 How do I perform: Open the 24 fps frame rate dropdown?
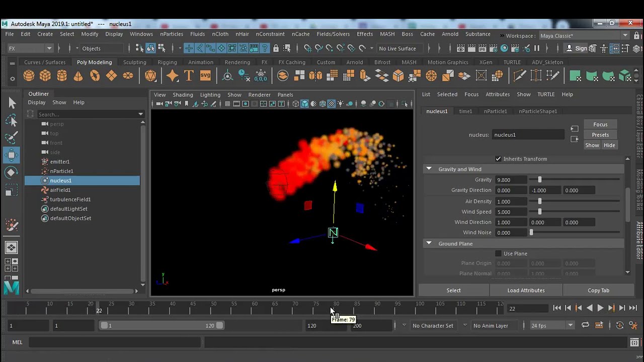[551, 325]
